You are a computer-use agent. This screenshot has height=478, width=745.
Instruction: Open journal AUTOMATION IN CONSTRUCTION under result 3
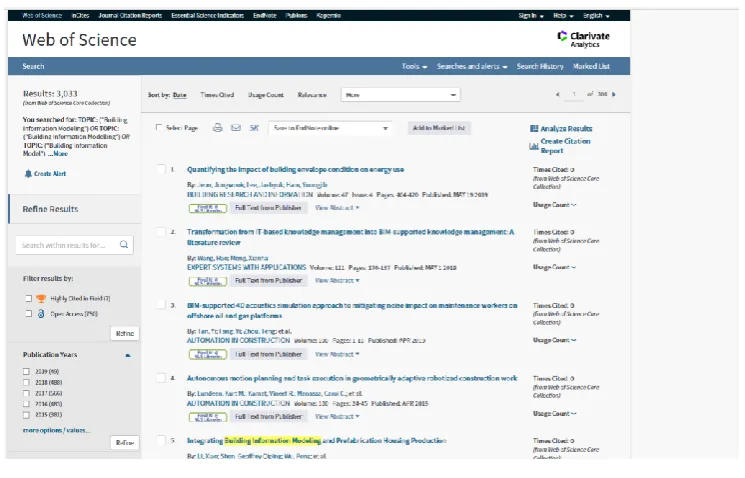coord(238,341)
